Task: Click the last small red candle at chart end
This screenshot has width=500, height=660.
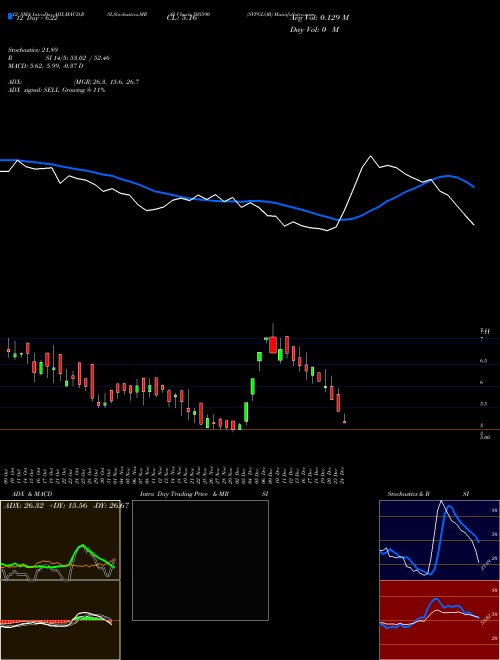Action: (345, 421)
